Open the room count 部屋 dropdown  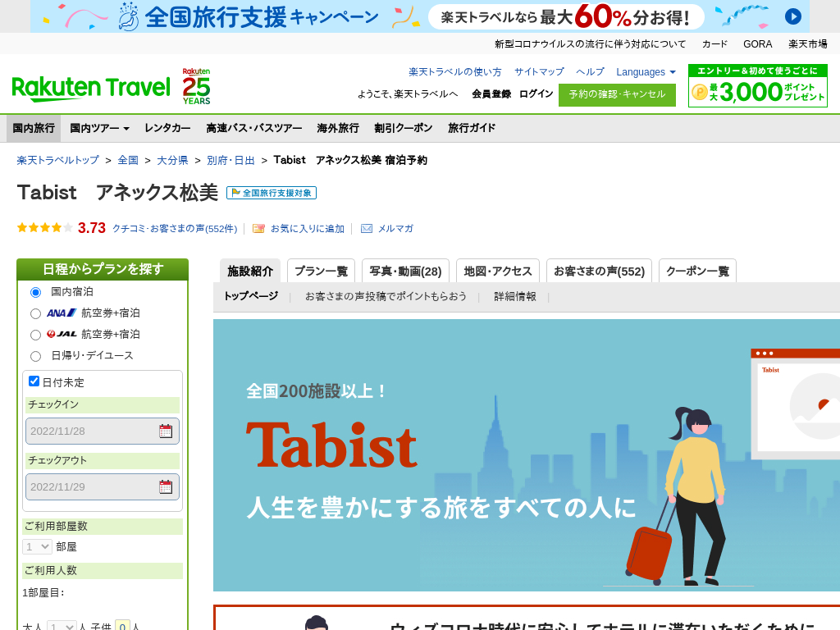pos(37,546)
